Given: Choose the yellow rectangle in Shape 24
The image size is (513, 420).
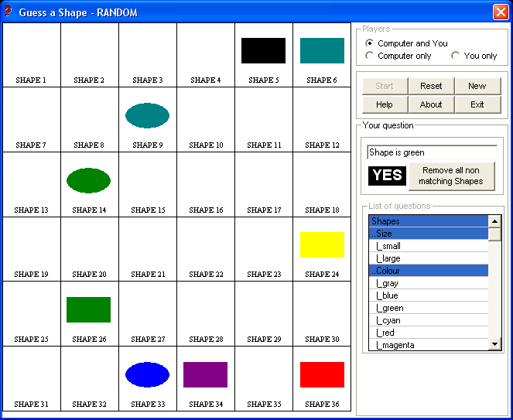Looking at the screenshot, I should point(322,244).
